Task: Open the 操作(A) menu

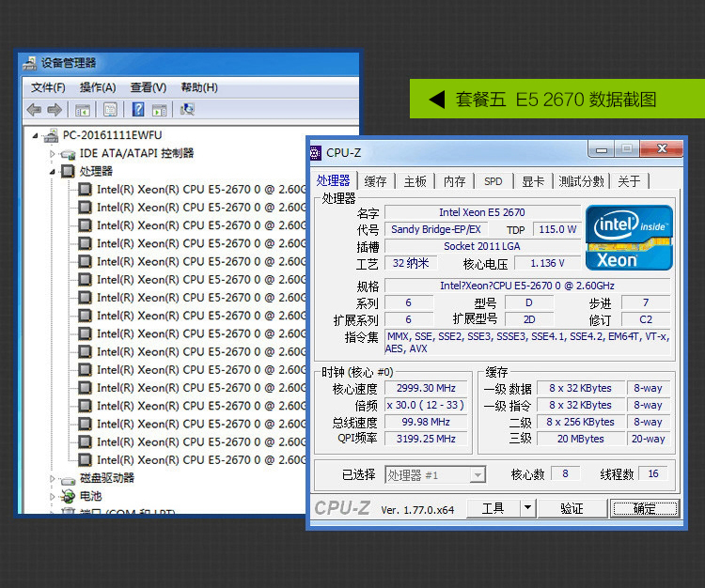Action: pos(98,87)
